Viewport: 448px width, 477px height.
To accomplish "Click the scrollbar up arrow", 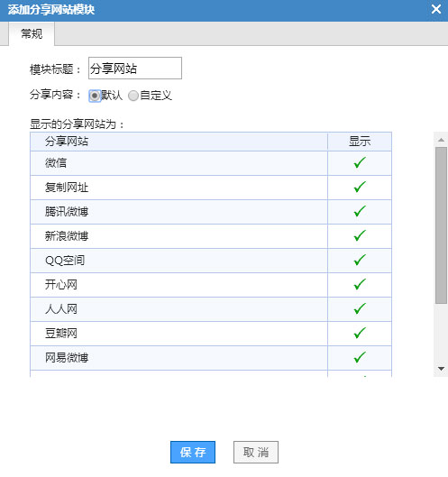I will point(441,140).
